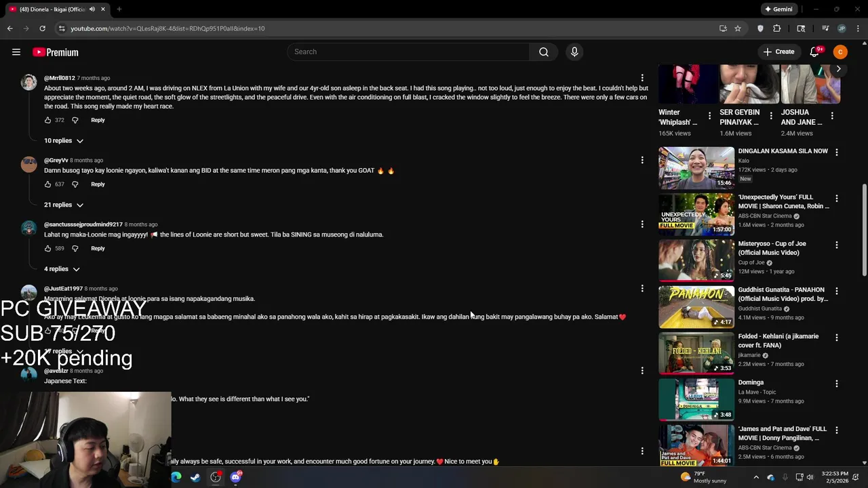Open the volume control in system tray
868x488 pixels.
(810, 477)
